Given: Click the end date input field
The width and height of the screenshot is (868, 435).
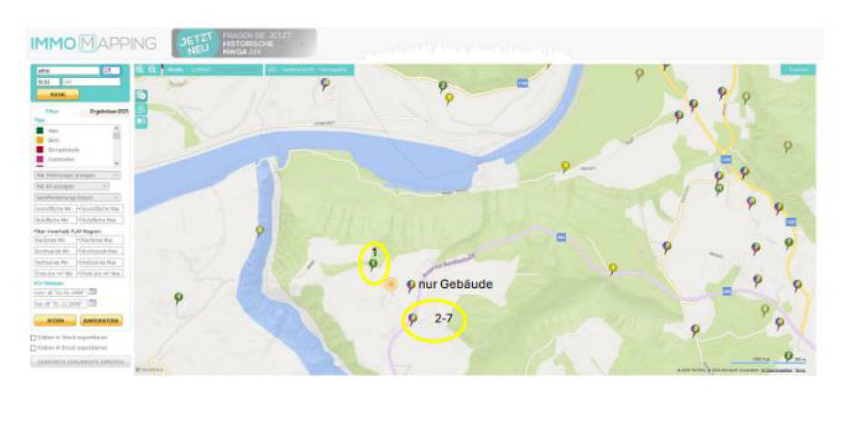Looking at the screenshot, I should [60, 304].
